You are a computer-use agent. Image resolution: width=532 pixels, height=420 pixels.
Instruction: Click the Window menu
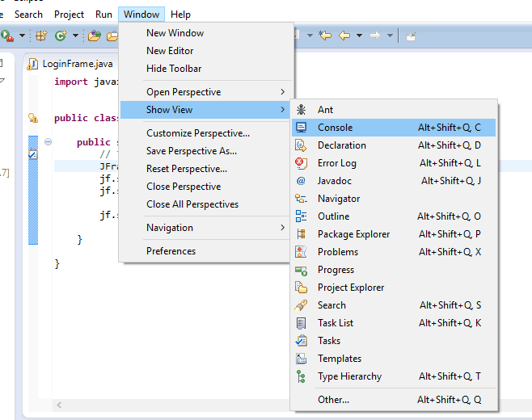tap(141, 15)
